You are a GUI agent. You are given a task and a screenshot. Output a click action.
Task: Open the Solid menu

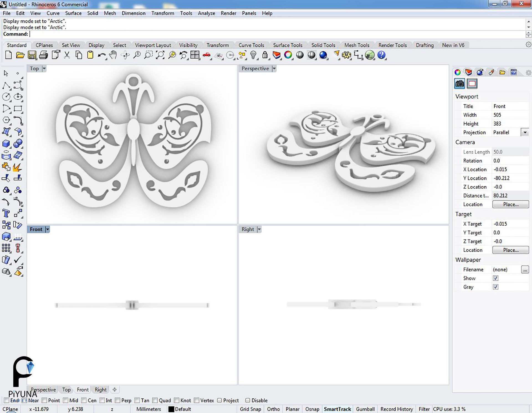(93, 13)
